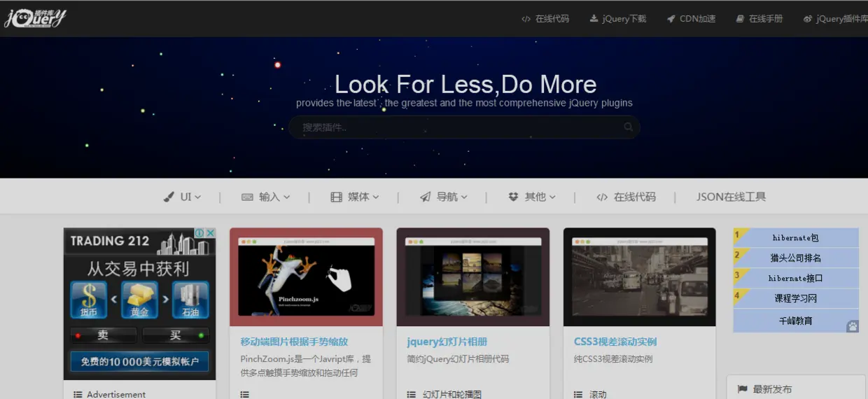Click the jQuery plugin library logo
Screen dimensions: 868x399
point(35,18)
